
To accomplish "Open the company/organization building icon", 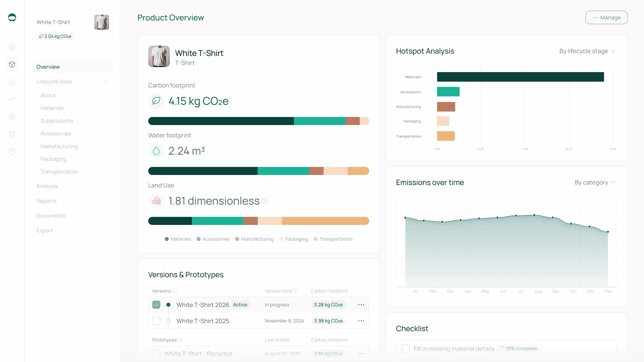I will point(12,82).
